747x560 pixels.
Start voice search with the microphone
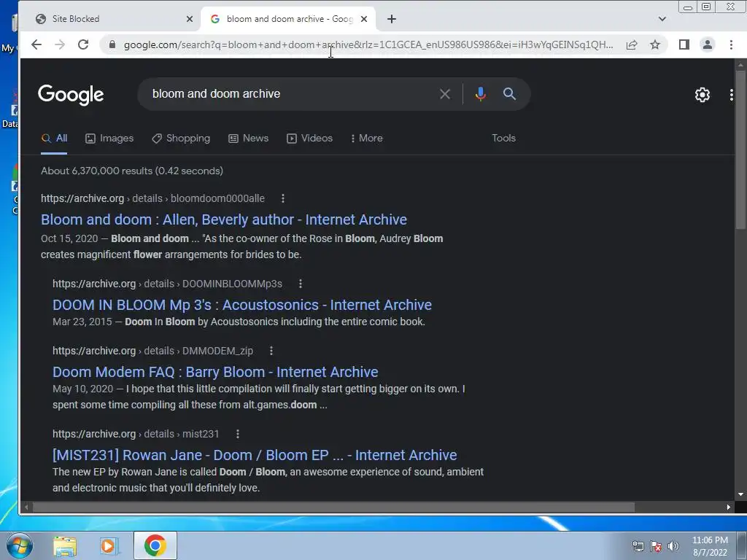[x=480, y=94]
